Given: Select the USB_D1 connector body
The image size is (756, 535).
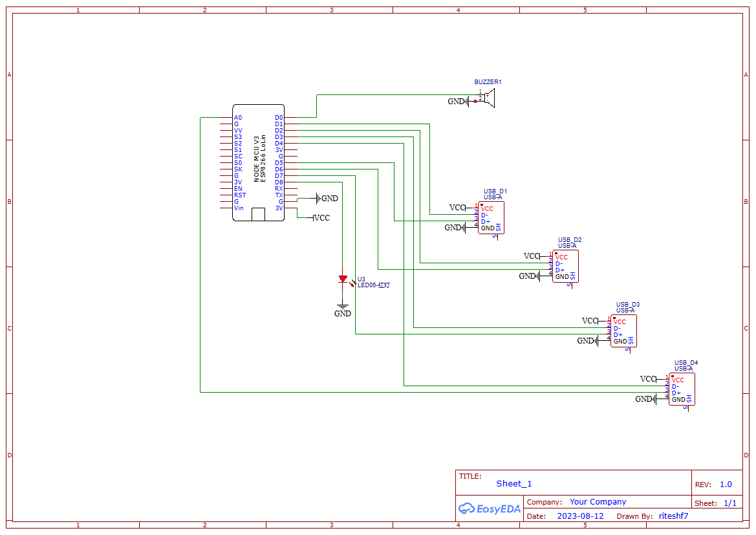Looking at the screenshot, I should pos(491,217).
